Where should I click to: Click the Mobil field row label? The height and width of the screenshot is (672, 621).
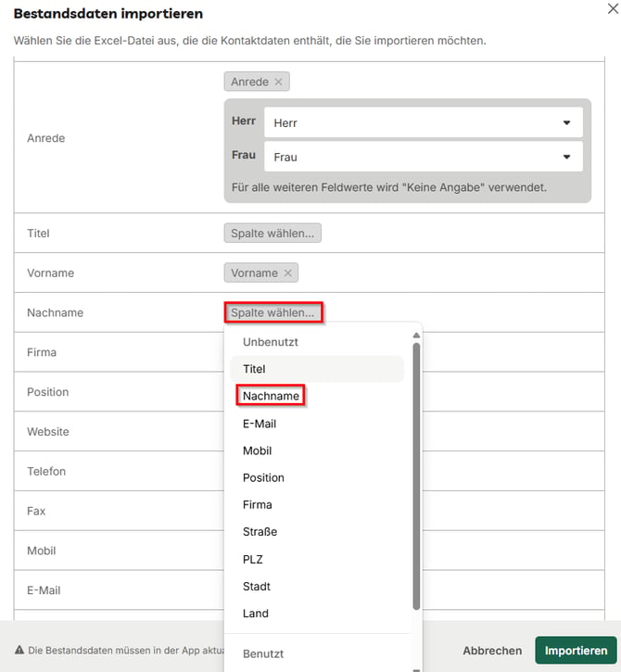pyautogui.click(x=41, y=551)
